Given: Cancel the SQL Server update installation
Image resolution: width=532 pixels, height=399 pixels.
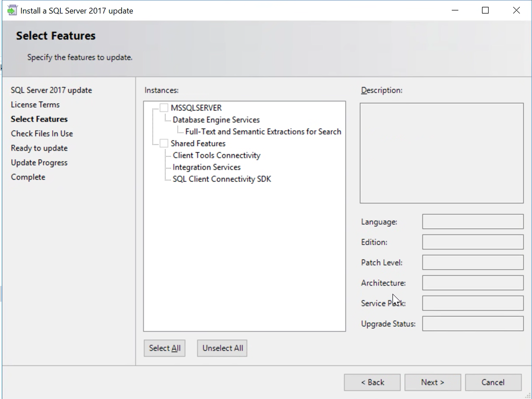Looking at the screenshot, I should tap(493, 382).
